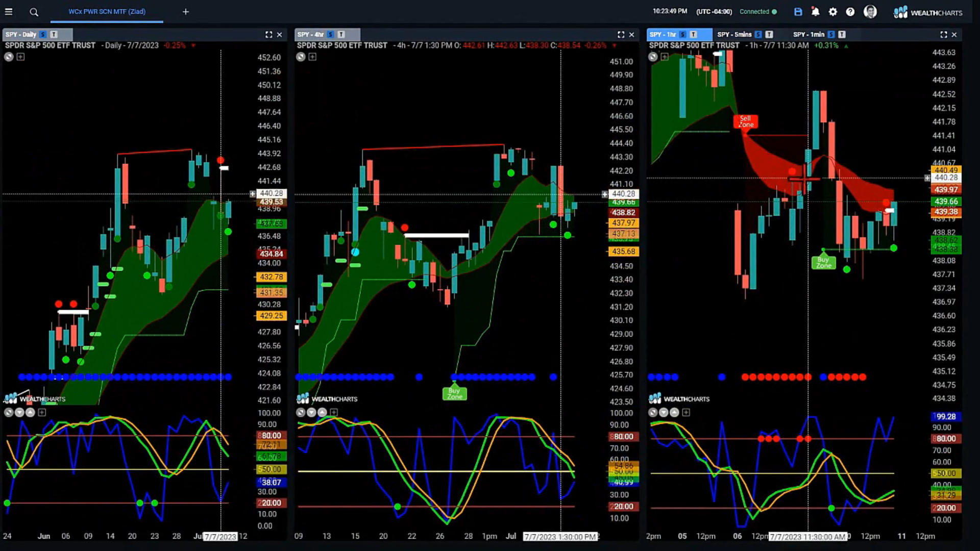Move 4hr oscillator pane up

coord(322,412)
